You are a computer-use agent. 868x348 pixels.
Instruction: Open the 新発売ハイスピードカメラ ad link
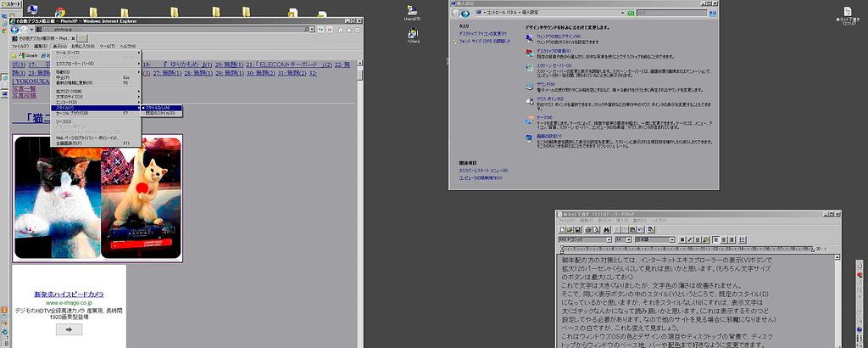click(x=69, y=295)
